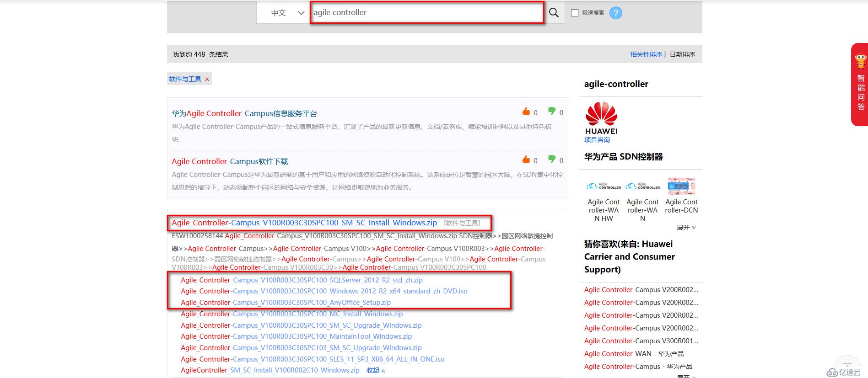Open the 项目咨询 link

(597, 140)
